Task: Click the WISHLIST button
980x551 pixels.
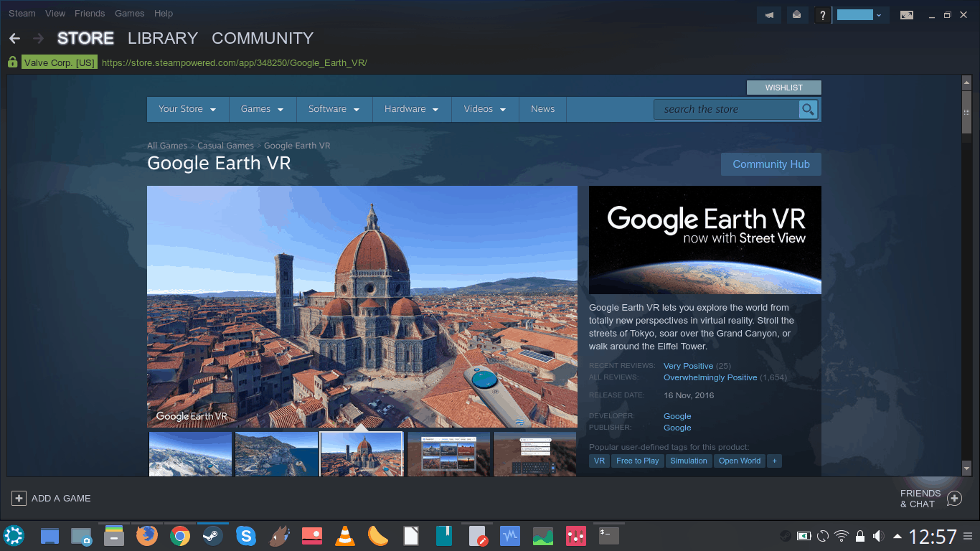Action: 784,88
